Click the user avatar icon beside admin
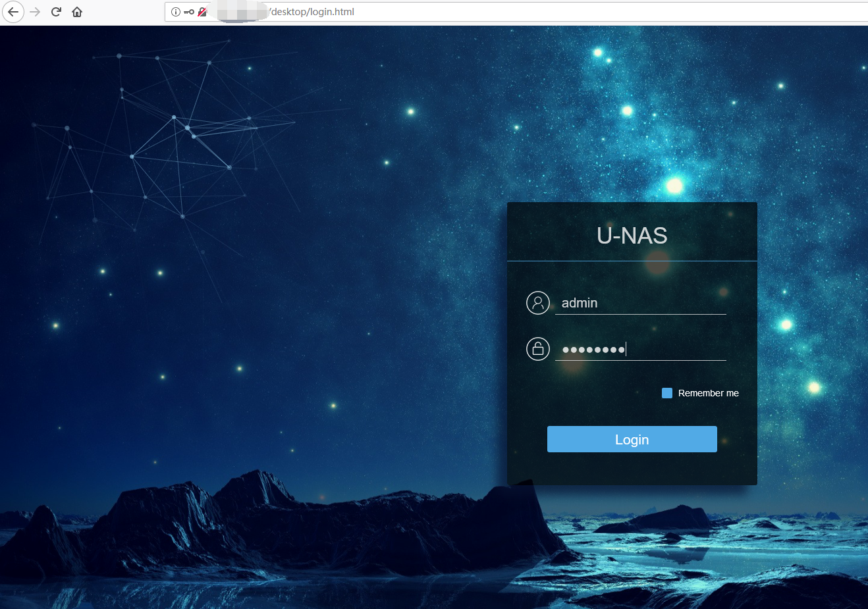Image resolution: width=868 pixels, height=609 pixels. coord(538,303)
